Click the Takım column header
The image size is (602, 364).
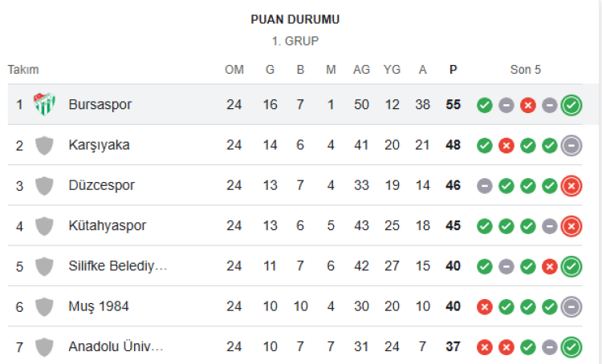tap(23, 70)
